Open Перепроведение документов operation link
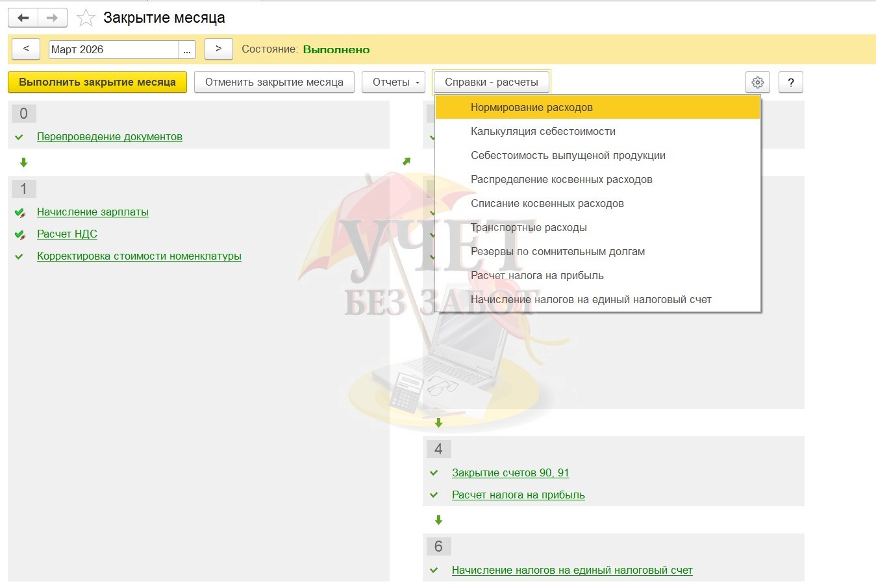The height and width of the screenshot is (588, 876). point(109,137)
